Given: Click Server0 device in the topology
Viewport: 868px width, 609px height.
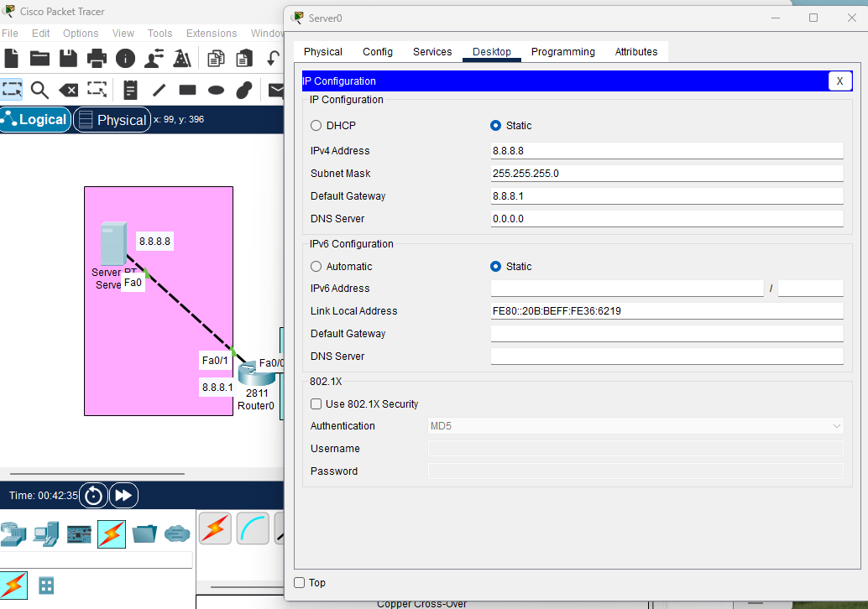Looking at the screenshot, I should point(114,243).
